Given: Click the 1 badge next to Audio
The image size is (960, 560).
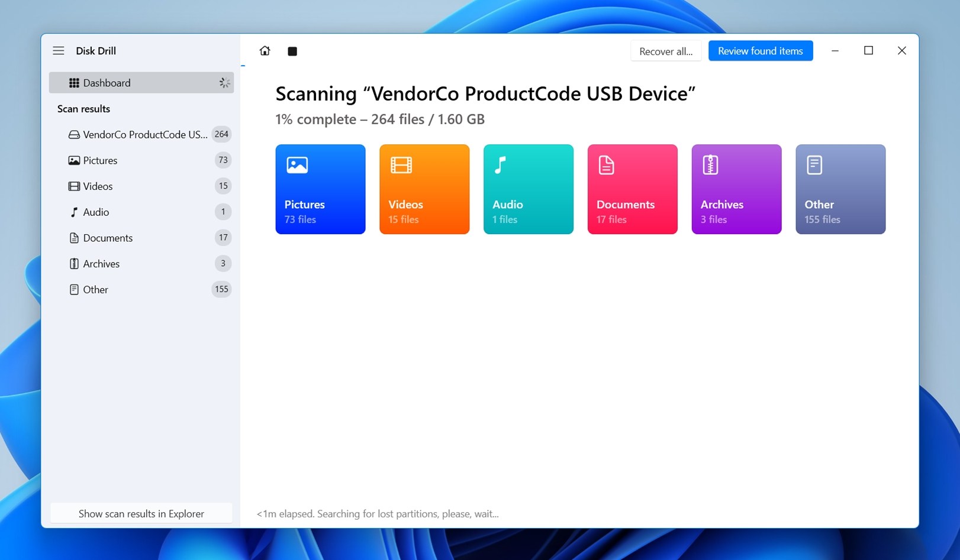Looking at the screenshot, I should 223,212.
